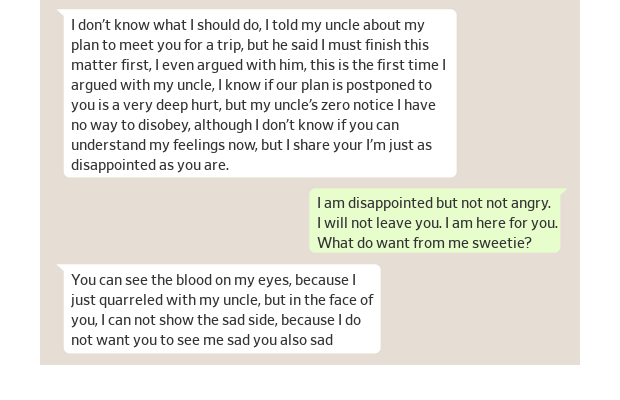Click the tail of the first incoming bubble

click(61, 13)
